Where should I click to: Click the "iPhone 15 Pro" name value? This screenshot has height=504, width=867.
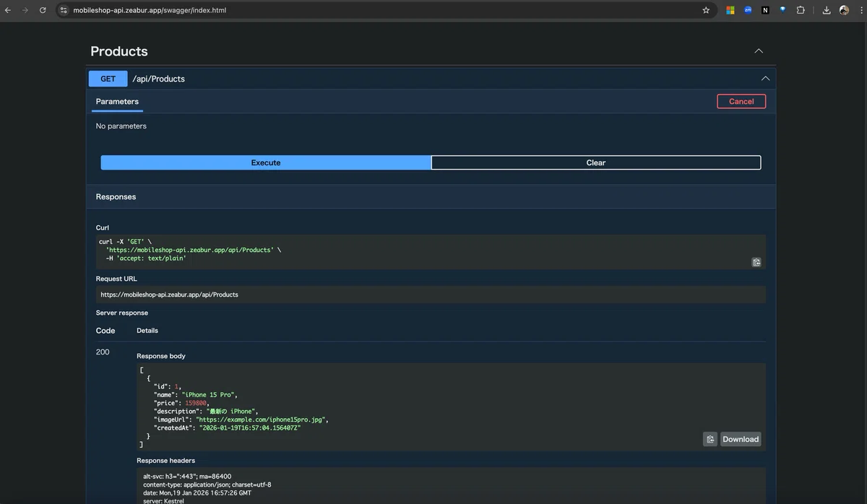coord(210,395)
